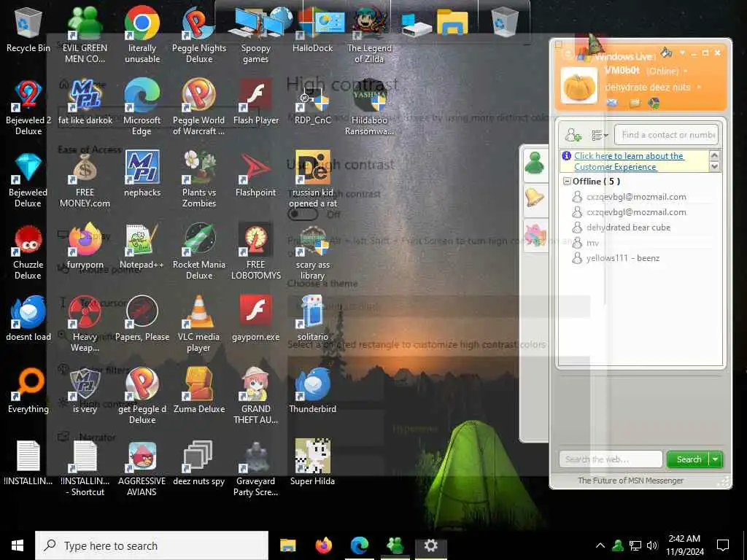
Task: Open the status dropdown next to (Online)
Action: pyautogui.click(x=686, y=71)
